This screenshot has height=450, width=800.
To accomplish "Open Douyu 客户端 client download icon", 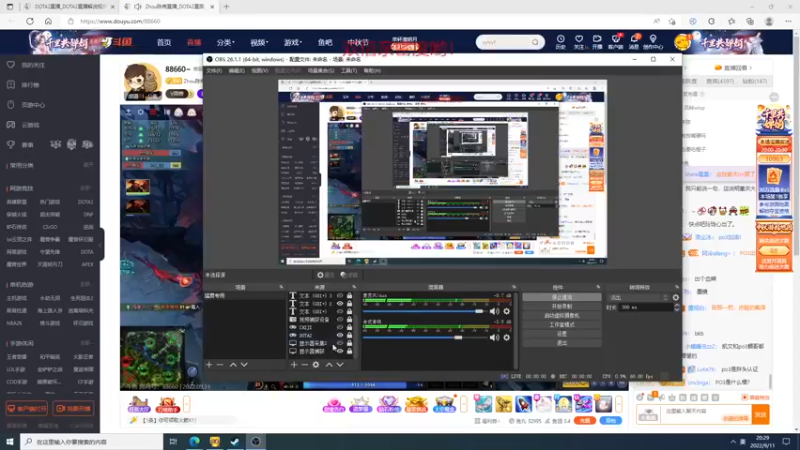I will coord(615,42).
